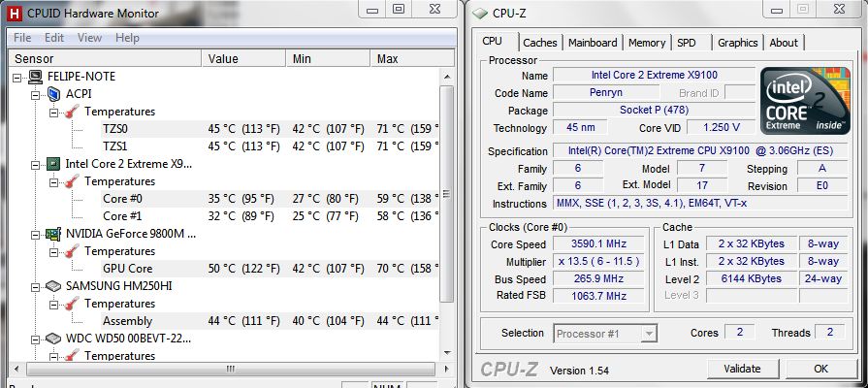Select the Assembly temperature row
This screenshot has width=868, height=388.
(x=271, y=321)
